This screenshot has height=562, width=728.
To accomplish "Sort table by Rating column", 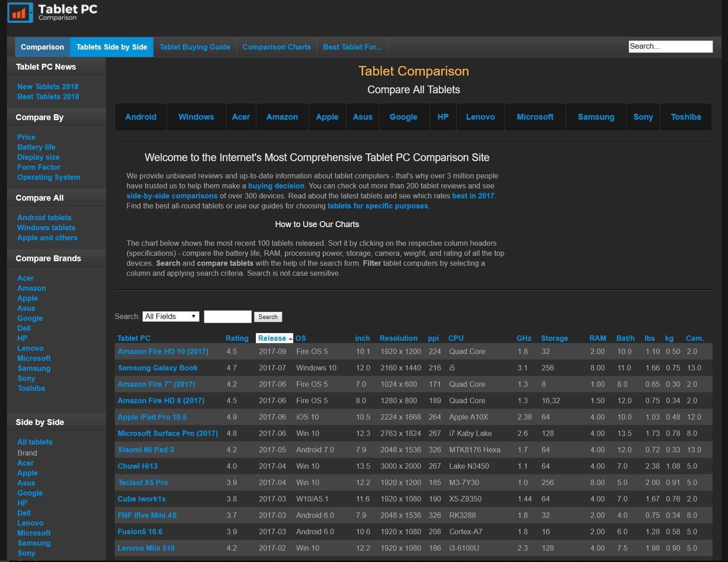I will [x=237, y=338].
